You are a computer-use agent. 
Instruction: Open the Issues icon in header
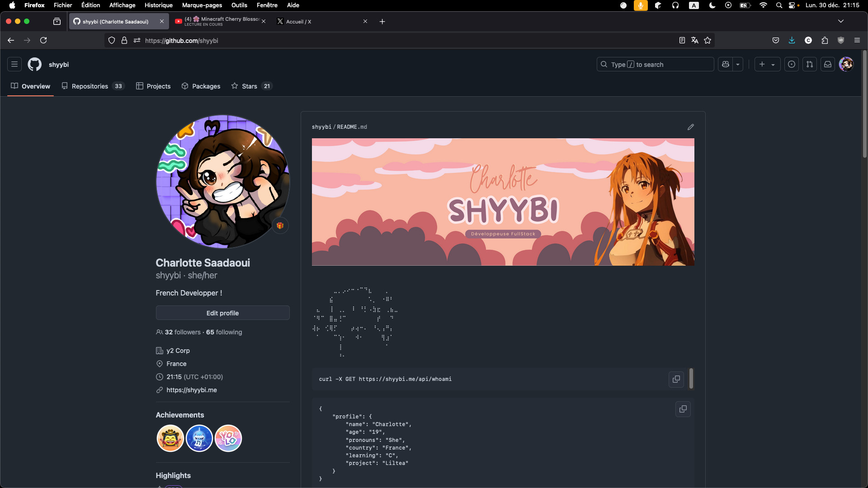click(792, 64)
